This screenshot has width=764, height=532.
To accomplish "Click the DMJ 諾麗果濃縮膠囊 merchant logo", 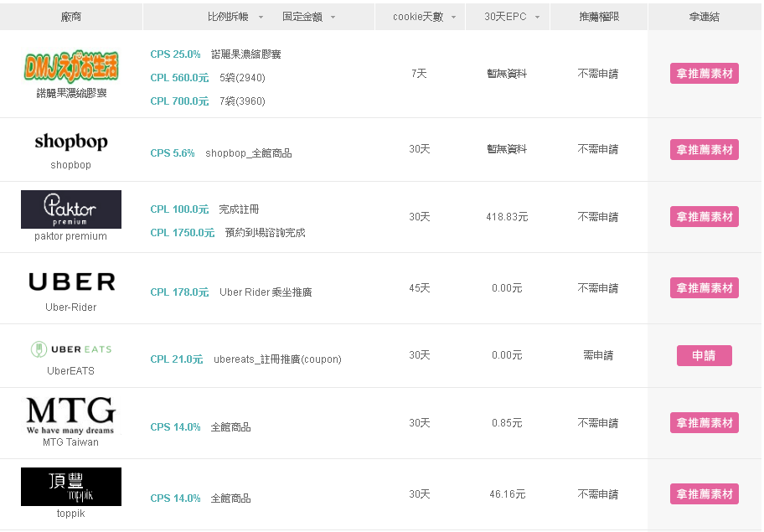I will click(71, 66).
